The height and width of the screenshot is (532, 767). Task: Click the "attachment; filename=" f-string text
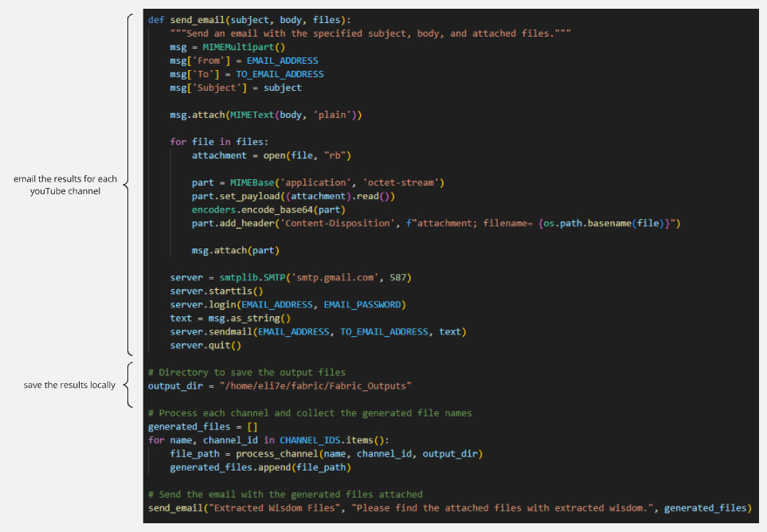pos(472,224)
